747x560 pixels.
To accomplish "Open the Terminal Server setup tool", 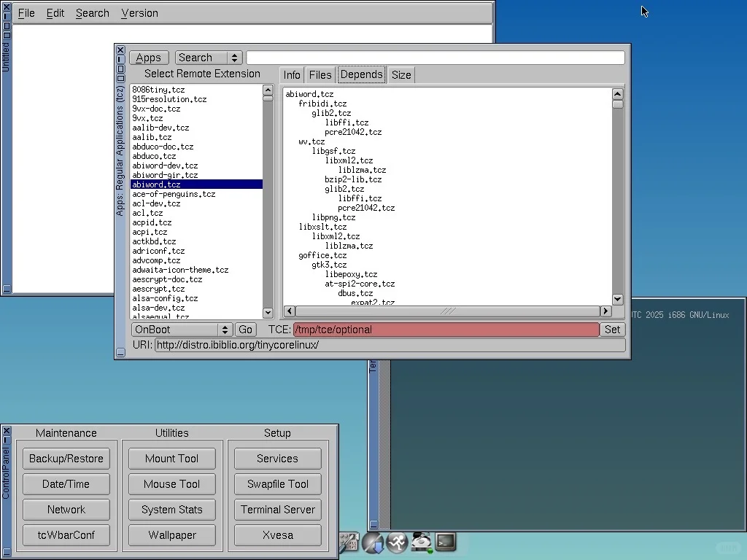I will 277,510.
